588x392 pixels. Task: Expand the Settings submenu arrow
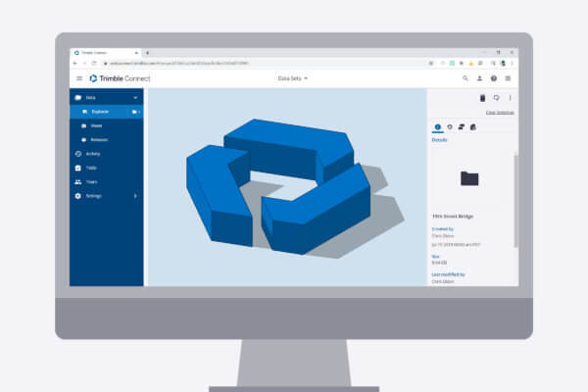point(135,196)
